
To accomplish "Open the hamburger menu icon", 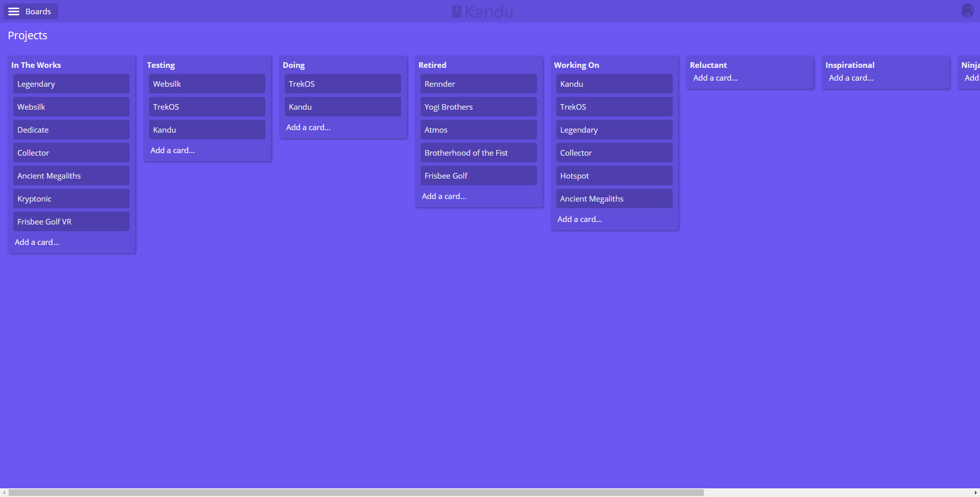I will click(14, 11).
